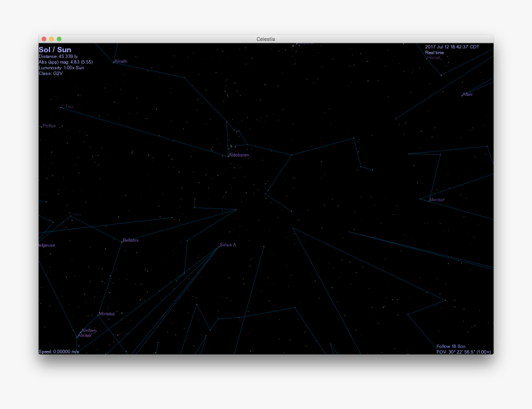Click the Class: G2V line
The height and width of the screenshot is (409, 532).
tap(51, 73)
